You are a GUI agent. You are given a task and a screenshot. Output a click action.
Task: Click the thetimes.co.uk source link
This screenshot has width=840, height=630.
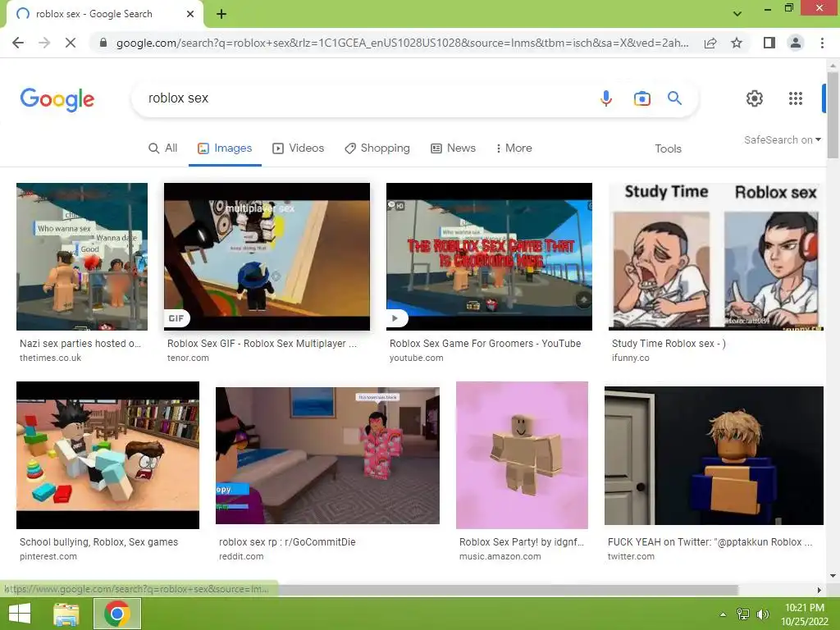(x=50, y=358)
